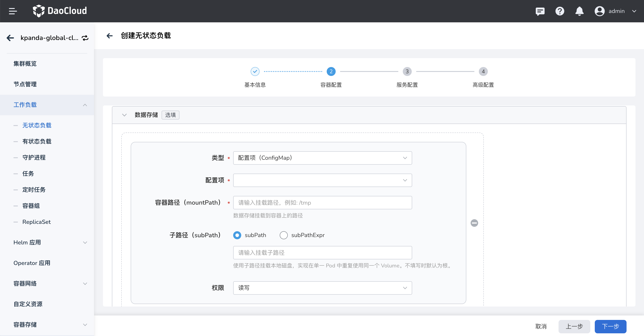Navigate to 有状态负载 in sidebar

pos(36,141)
